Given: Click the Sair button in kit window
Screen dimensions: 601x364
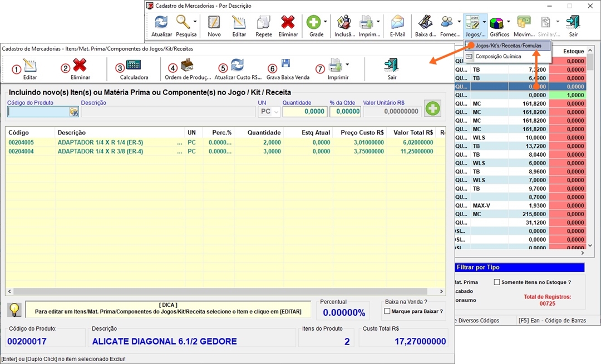Looking at the screenshot, I should [392, 66].
